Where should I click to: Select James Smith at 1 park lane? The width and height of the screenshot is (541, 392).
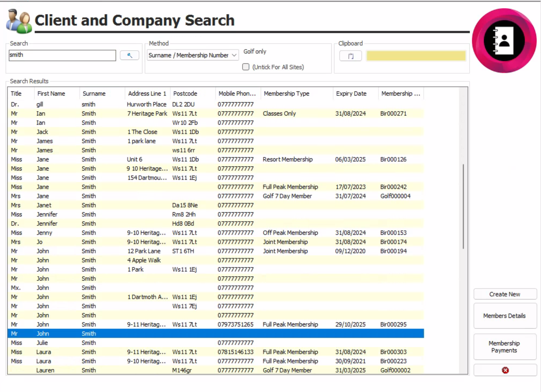[216, 141]
